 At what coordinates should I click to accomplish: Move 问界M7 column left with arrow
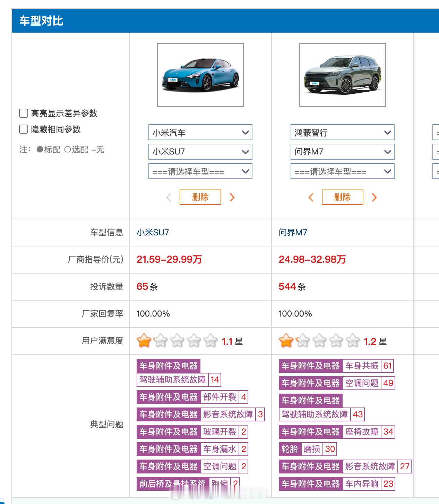click(x=311, y=197)
